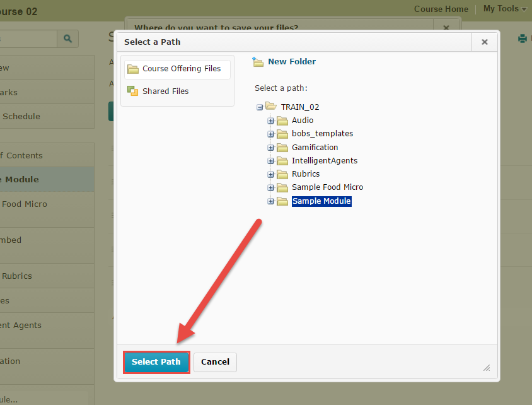Open Shared Files
This screenshot has width=532, height=405.
163,91
